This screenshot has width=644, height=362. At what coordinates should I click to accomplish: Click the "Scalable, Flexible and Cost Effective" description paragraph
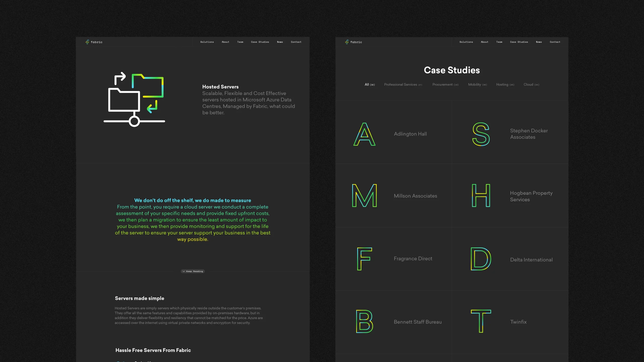[249, 103]
